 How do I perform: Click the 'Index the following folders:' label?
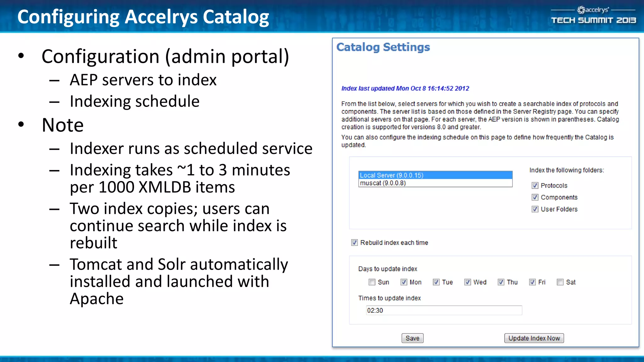[x=567, y=170]
